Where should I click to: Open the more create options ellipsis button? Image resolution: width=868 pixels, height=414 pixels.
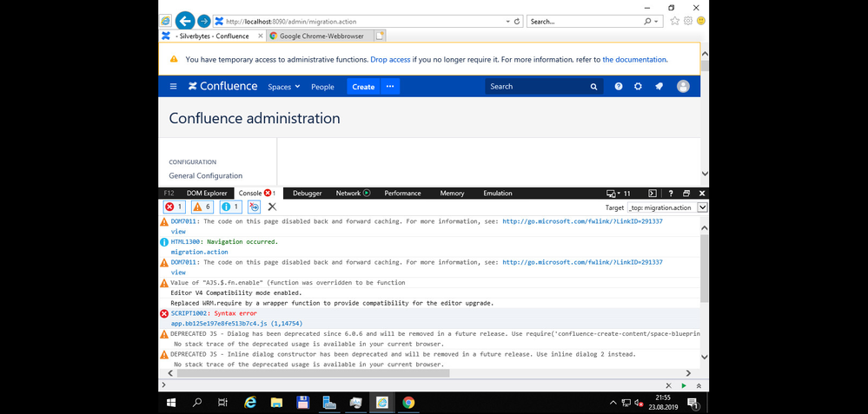tap(390, 86)
